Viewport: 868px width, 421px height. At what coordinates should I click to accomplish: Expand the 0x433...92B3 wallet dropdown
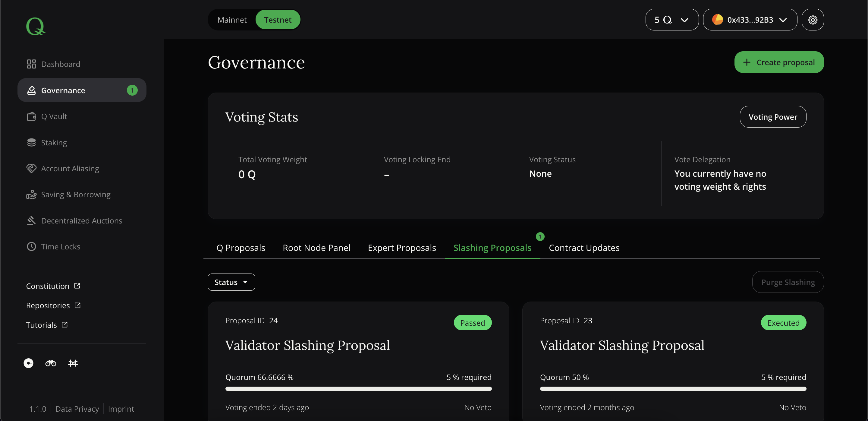750,20
